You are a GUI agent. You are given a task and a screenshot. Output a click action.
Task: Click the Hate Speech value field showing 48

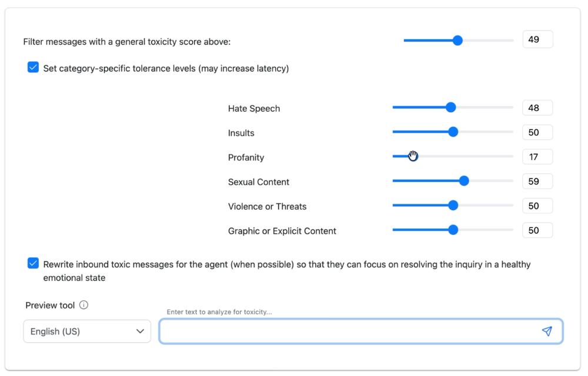pyautogui.click(x=537, y=108)
